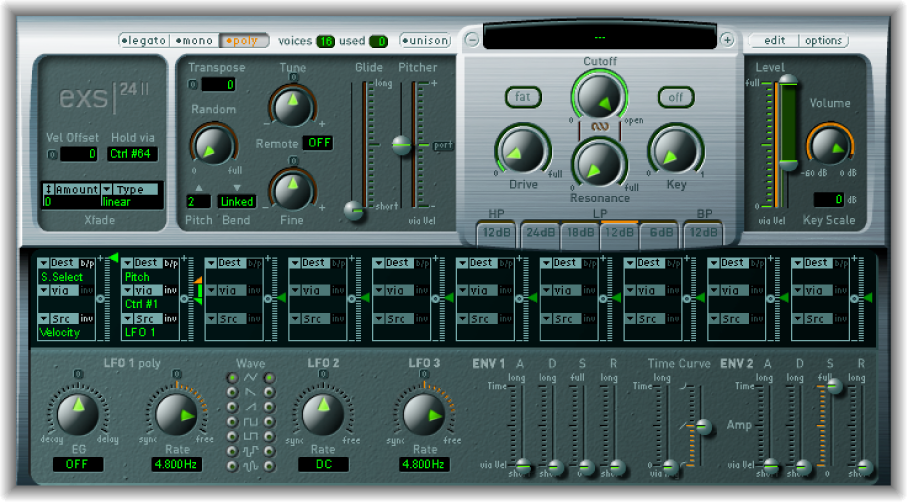The height and width of the screenshot is (502, 908).
Task: Select triangle wave radio button for LFO 1
Action: 232,378
